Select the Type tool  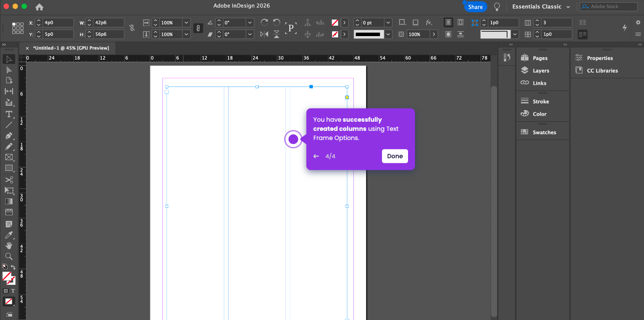point(9,114)
